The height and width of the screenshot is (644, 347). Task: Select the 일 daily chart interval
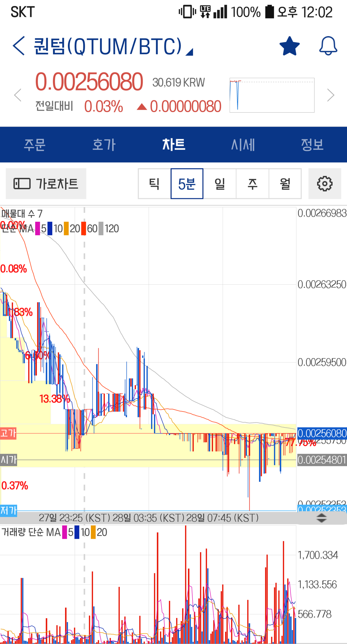220,184
